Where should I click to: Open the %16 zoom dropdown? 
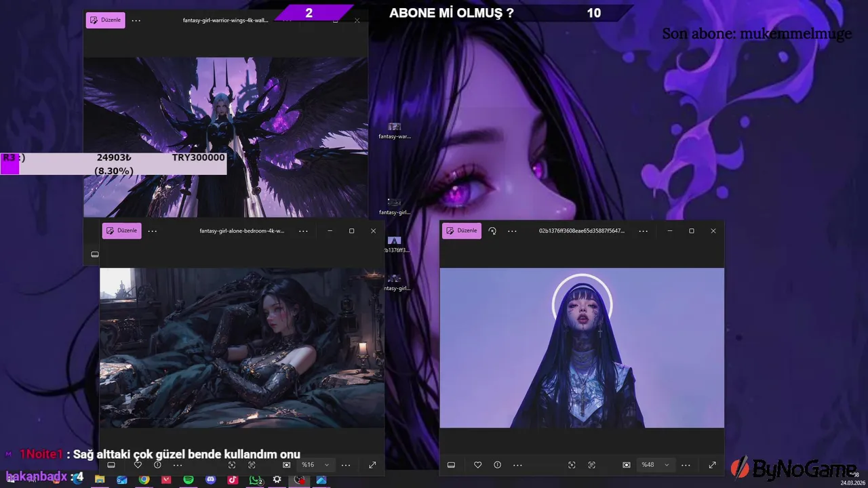315,465
